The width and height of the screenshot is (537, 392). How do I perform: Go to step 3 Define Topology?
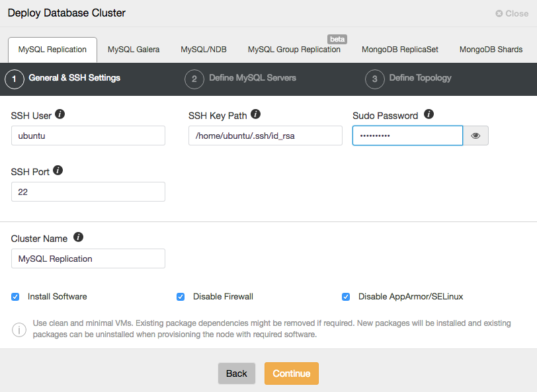[x=409, y=79]
